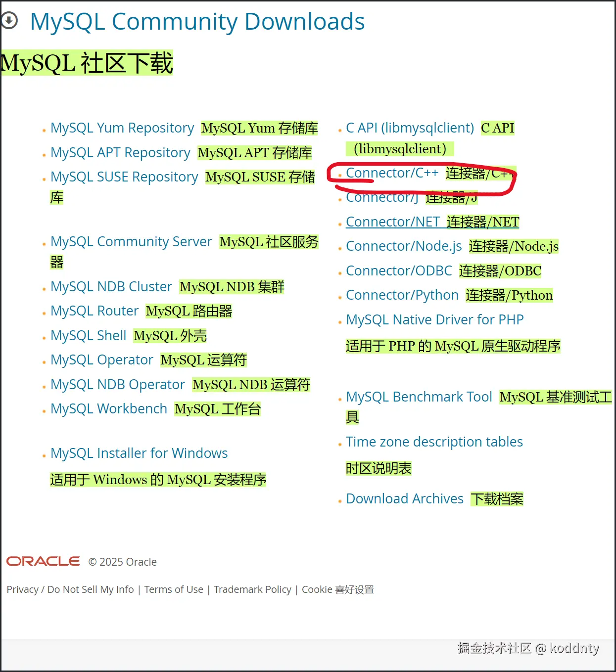The image size is (616, 672).
Task: Open the C API (libmysqlclient) link
Action: point(410,128)
